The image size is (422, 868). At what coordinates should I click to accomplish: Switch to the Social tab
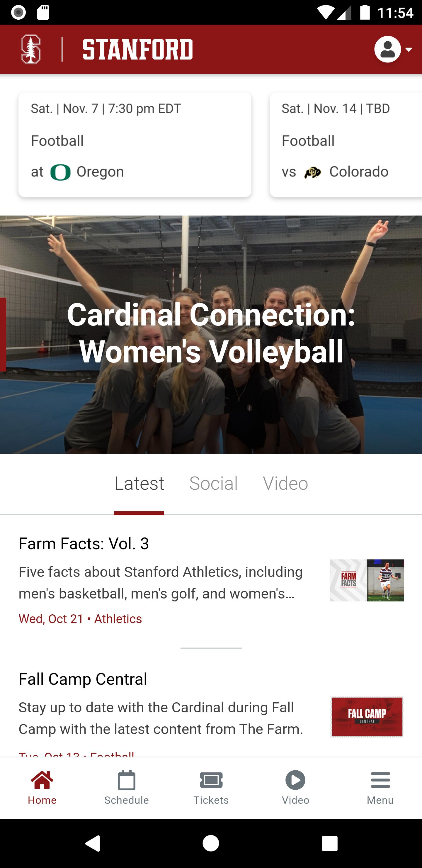click(214, 483)
